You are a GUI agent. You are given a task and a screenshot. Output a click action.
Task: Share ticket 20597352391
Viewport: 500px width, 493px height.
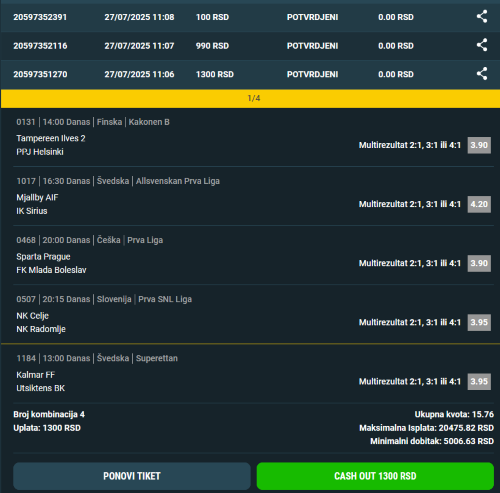pyautogui.click(x=482, y=17)
